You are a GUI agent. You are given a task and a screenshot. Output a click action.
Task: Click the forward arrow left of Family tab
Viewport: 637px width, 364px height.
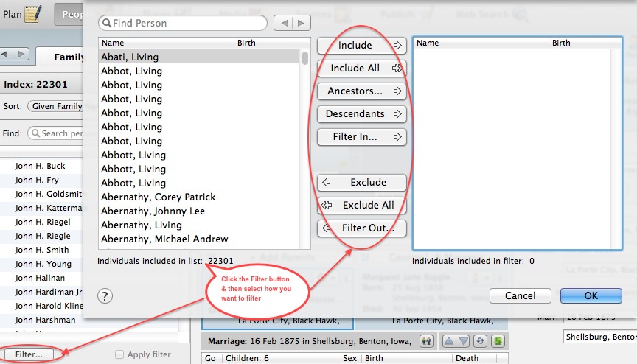click(21, 54)
